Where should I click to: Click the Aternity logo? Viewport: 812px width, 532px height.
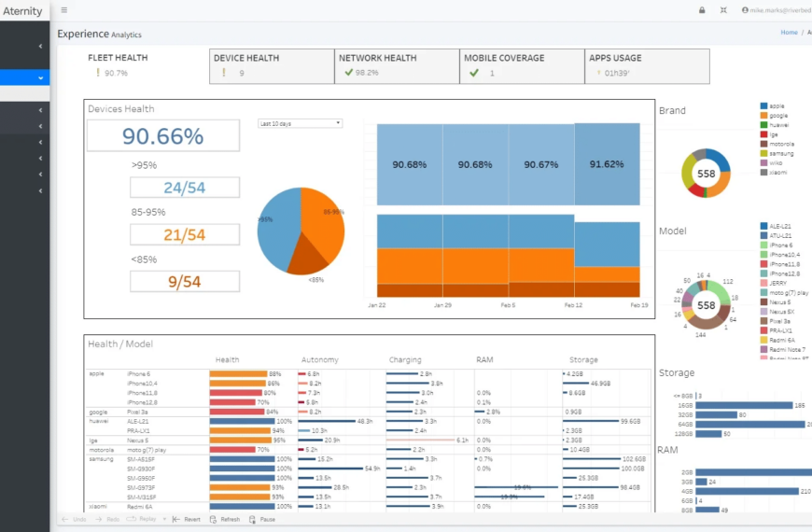click(x=23, y=11)
